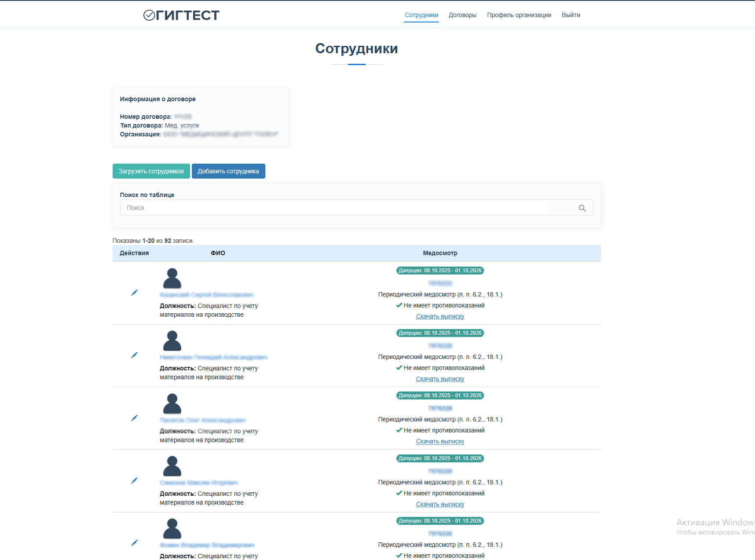755x560 pixels.
Task: Click the pencil icon on the fourth row
Action: 135,480
